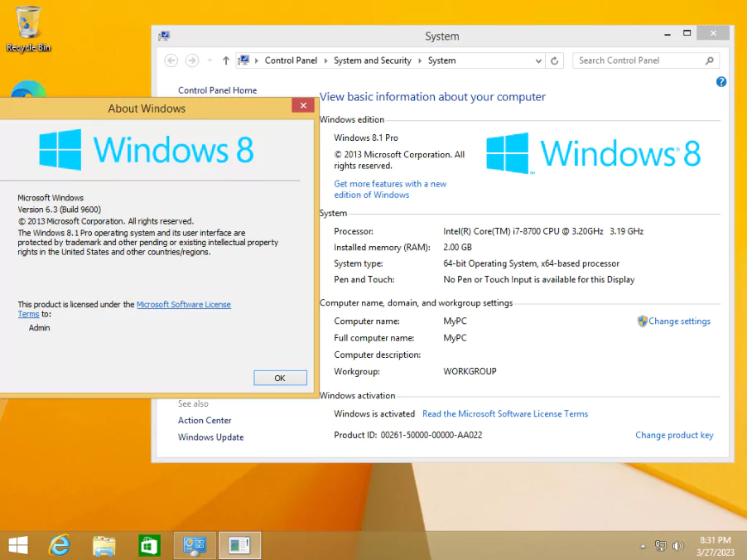Click the Admin licensee name
The width and height of the screenshot is (747, 560).
(x=39, y=327)
